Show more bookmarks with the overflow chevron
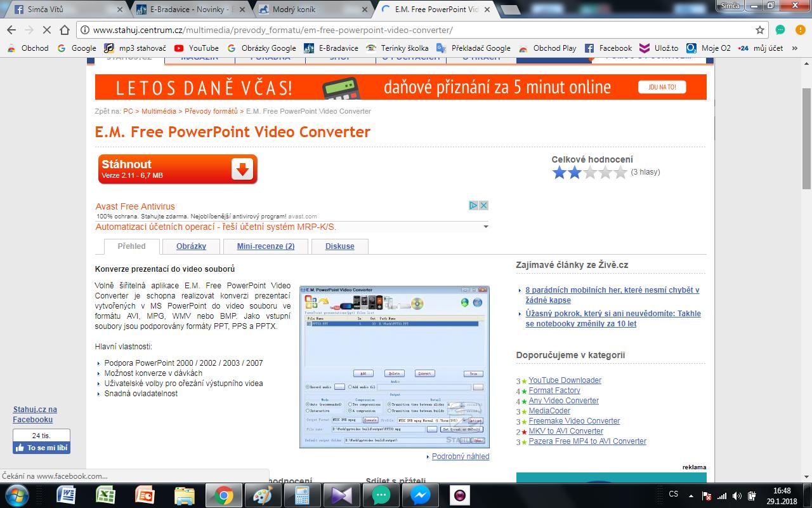The height and width of the screenshot is (508, 812). pyautogui.click(x=795, y=48)
